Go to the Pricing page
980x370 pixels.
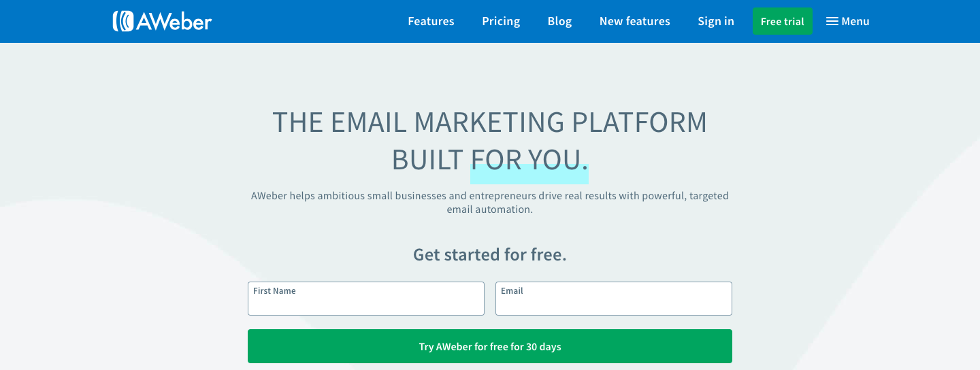click(501, 21)
